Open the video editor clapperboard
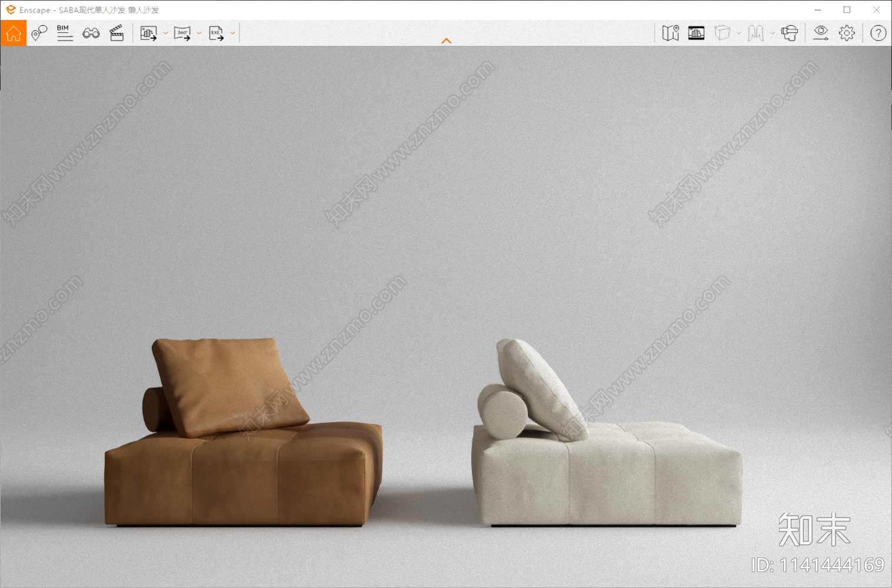892x588 pixels. pos(117,34)
